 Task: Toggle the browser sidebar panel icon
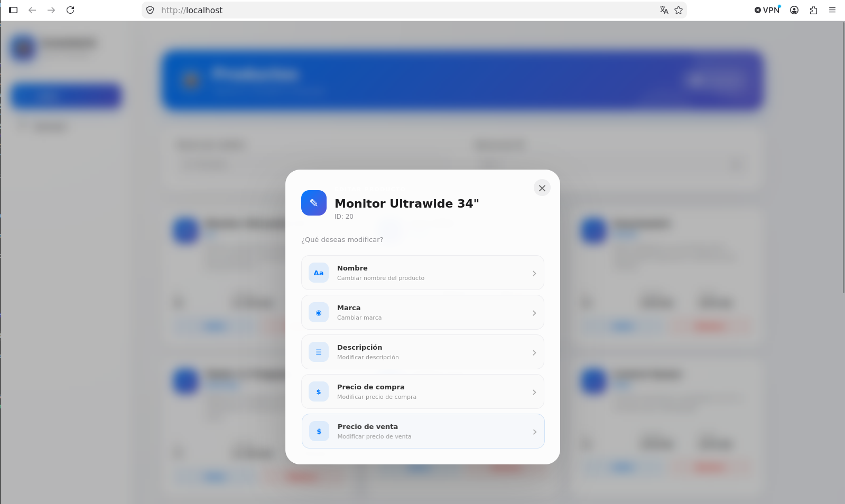point(13,10)
